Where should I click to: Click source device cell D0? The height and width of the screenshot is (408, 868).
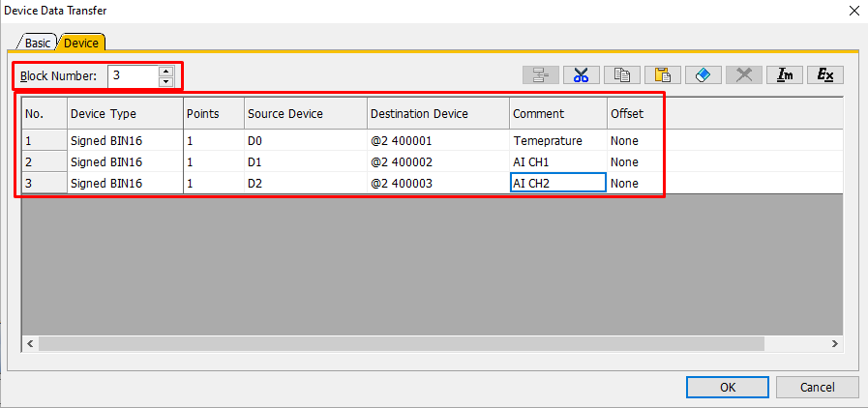(x=306, y=141)
